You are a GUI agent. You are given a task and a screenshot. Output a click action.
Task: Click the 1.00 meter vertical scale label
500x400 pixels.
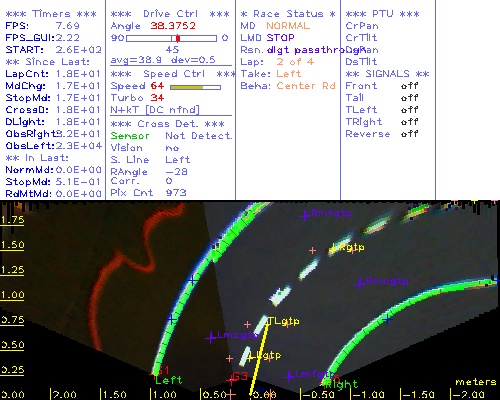pos(12,295)
